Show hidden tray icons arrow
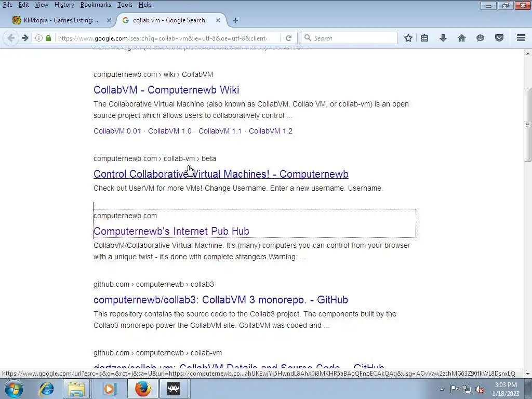Screen dimensions: 532x399 click(x=442, y=389)
